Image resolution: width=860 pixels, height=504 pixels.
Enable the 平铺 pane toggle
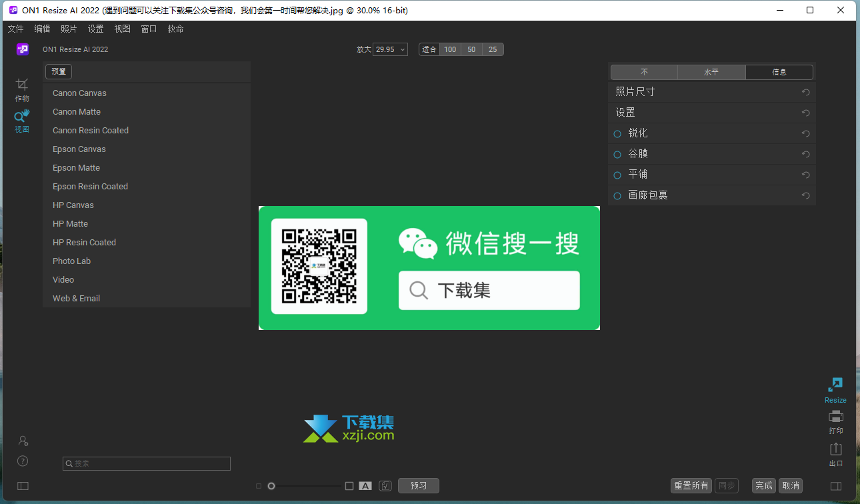coord(617,175)
